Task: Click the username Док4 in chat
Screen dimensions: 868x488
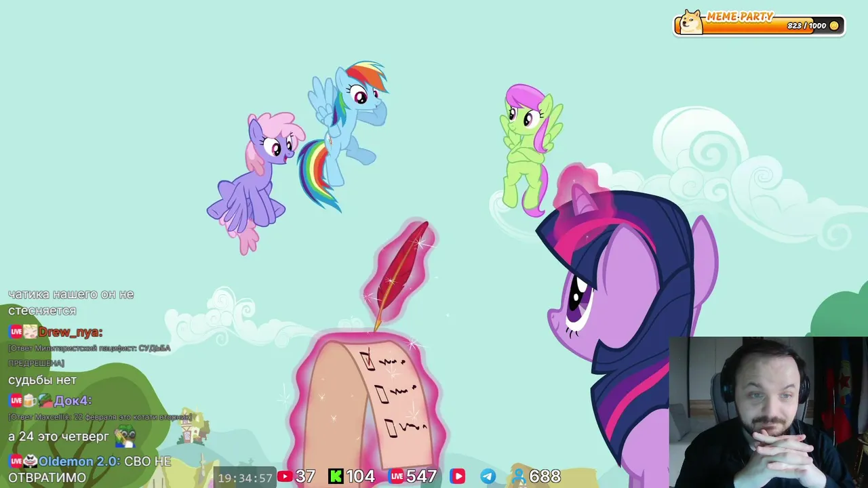Action: coord(73,401)
